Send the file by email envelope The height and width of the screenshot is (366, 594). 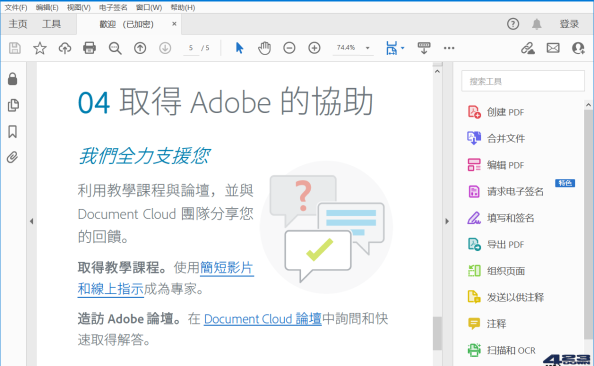[553, 48]
